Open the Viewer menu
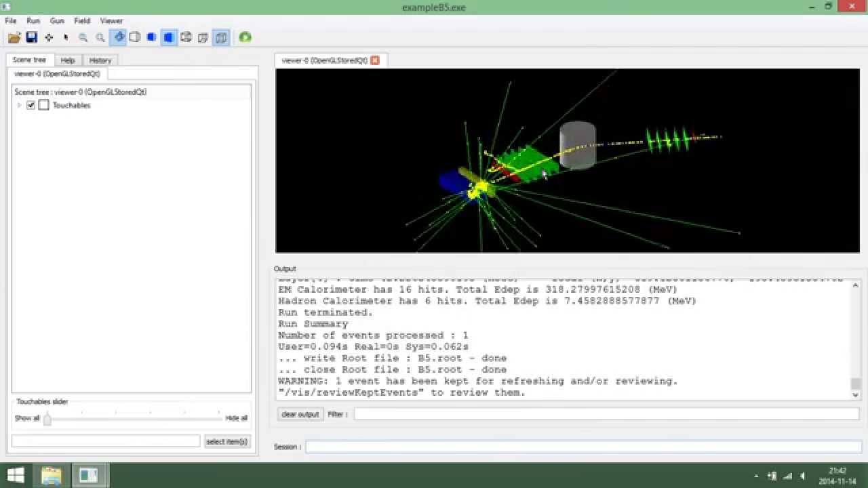 (111, 21)
